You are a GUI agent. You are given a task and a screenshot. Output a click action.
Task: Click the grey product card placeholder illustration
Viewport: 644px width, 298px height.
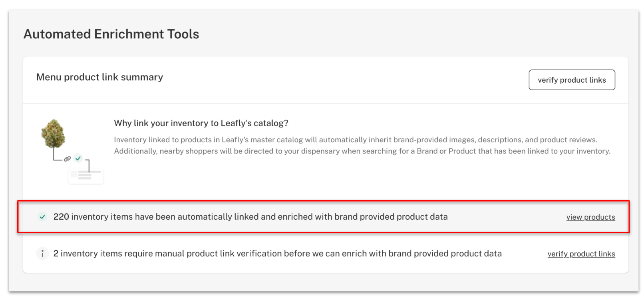pyautogui.click(x=86, y=175)
